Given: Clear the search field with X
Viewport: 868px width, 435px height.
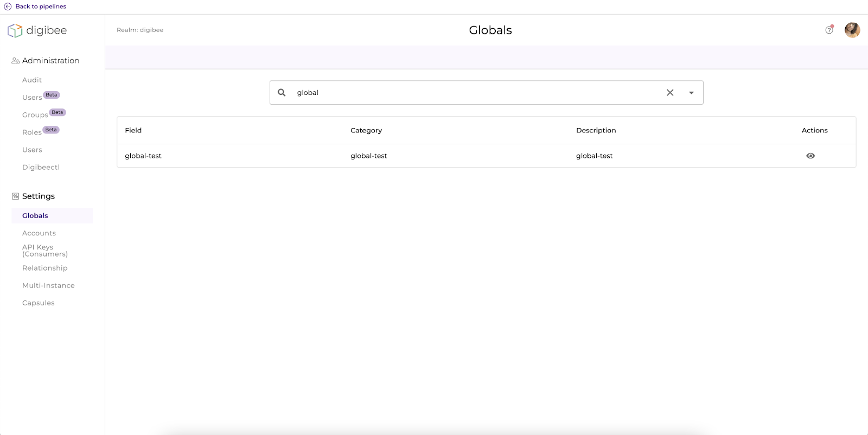Looking at the screenshot, I should point(670,93).
